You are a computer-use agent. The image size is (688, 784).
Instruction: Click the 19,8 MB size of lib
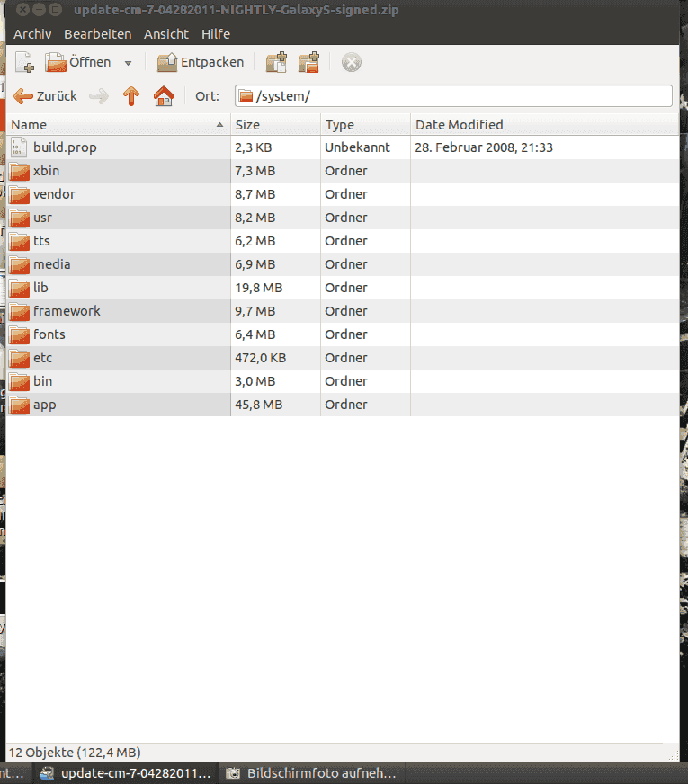click(259, 288)
